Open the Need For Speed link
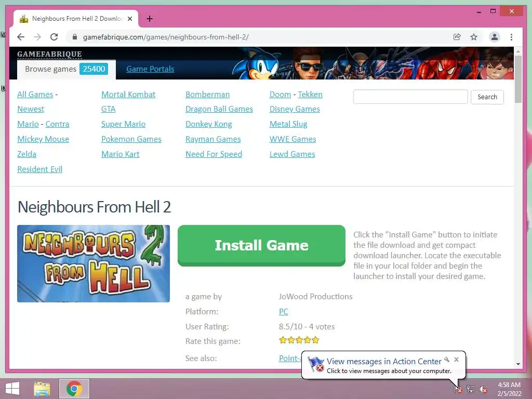Screen dimensions: 532x399 point(214,154)
